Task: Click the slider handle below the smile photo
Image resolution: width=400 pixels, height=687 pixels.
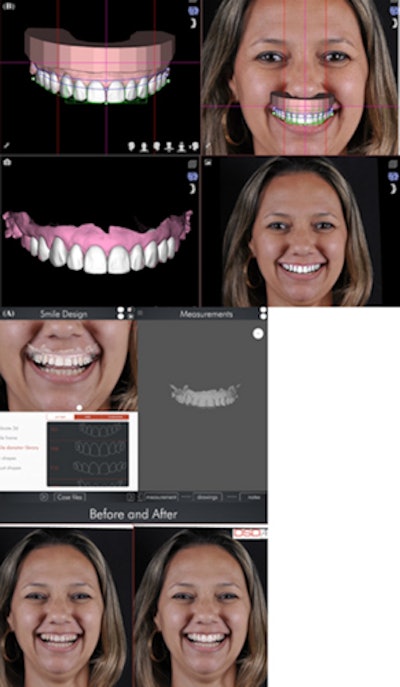Action: [x=79, y=407]
